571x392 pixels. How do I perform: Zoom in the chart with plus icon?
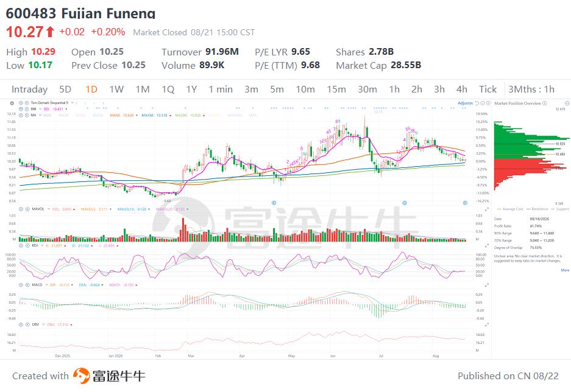pos(488,103)
